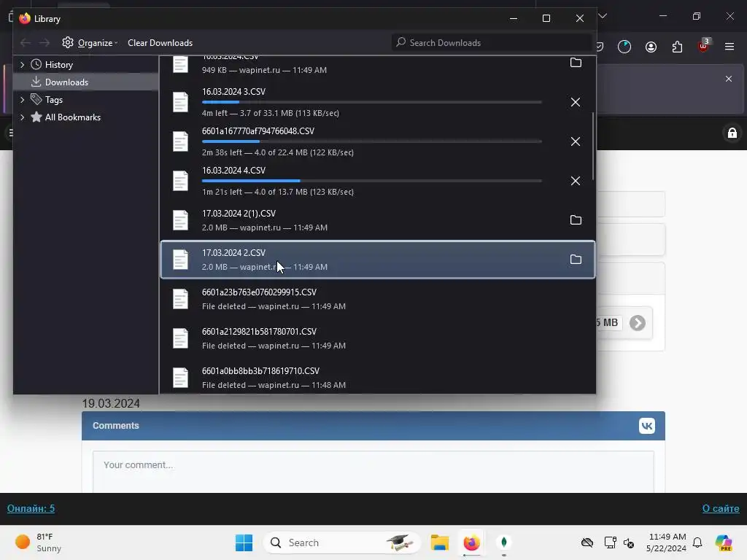Click the Copilot PRE icon in taskbar
The image size is (747, 560).
pyautogui.click(x=724, y=542)
